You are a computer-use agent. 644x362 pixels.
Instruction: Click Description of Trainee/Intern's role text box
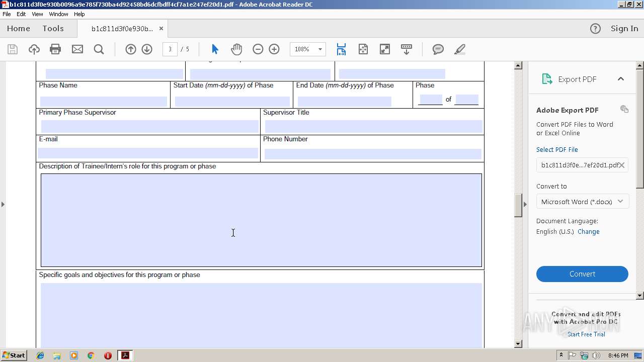pos(261,220)
